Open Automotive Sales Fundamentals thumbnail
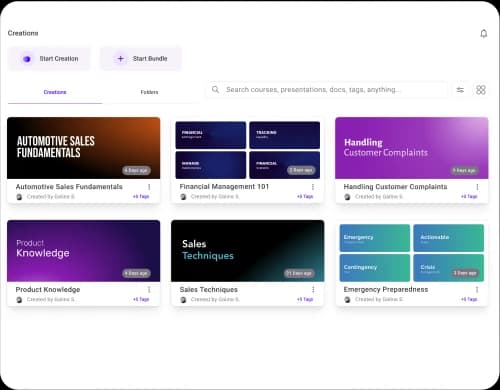Viewport: 500px width, 390px height. tap(83, 148)
